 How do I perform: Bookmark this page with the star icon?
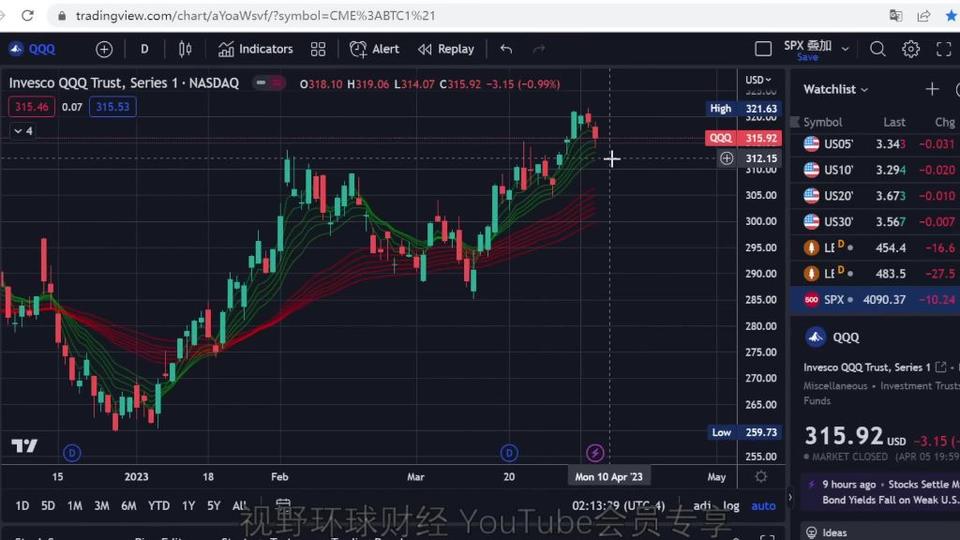pyautogui.click(x=951, y=15)
